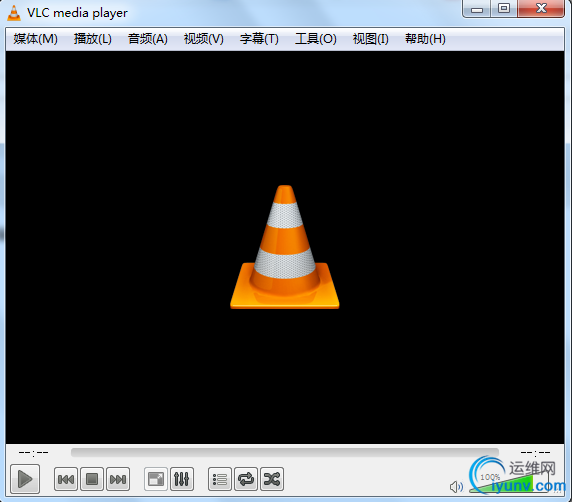
Task: Skip to the previous media track
Action: 66,479
